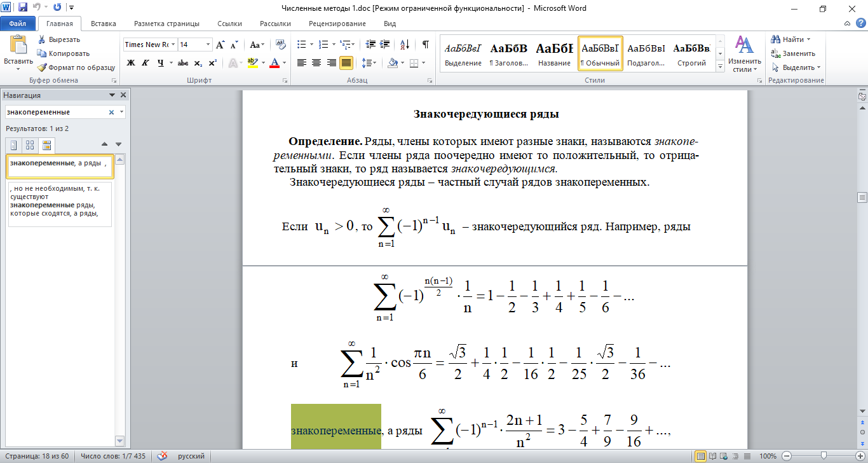Open the font name dropdown (Times New Roman)

pos(173,45)
